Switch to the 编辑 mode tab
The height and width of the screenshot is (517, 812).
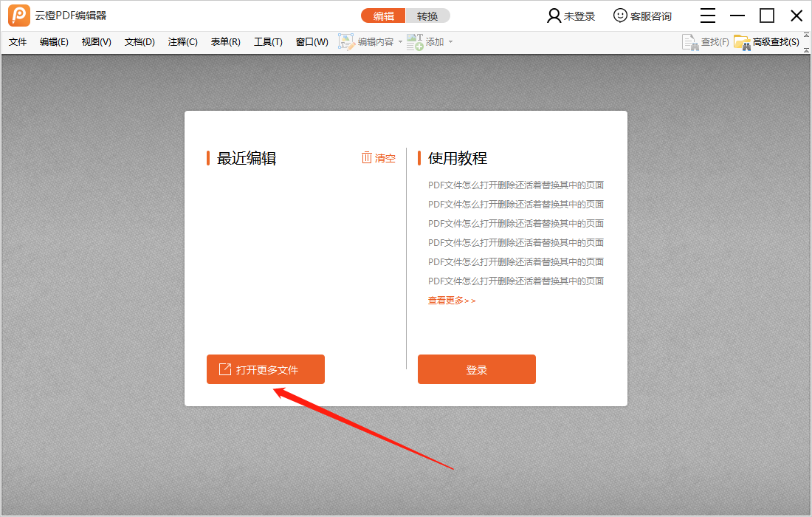click(383, 16)
